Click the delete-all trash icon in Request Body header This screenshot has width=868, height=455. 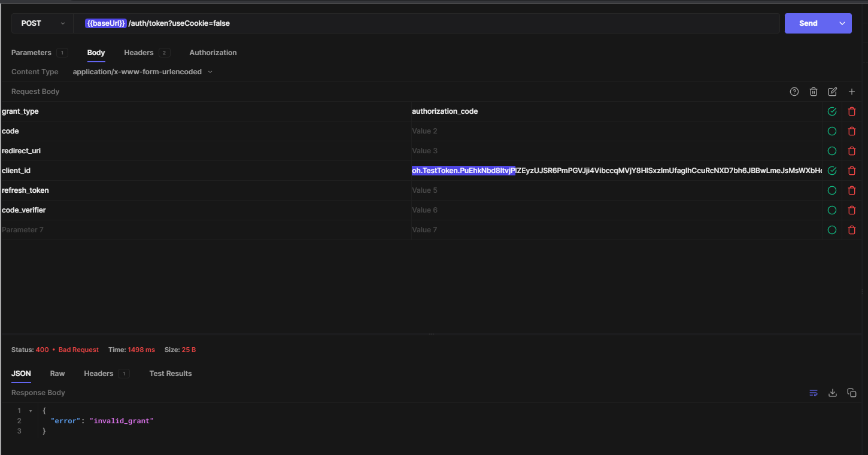tap(814, 92)
